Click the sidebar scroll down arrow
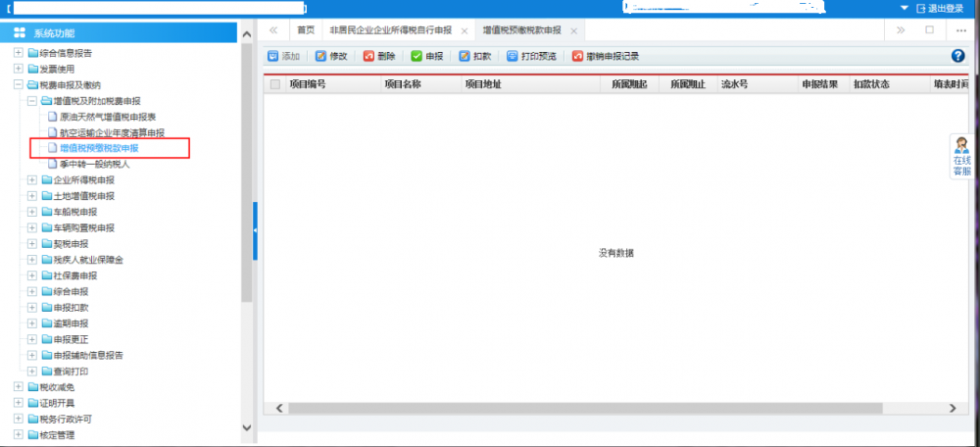Viewport: 980px width, 447px height. 246,428
